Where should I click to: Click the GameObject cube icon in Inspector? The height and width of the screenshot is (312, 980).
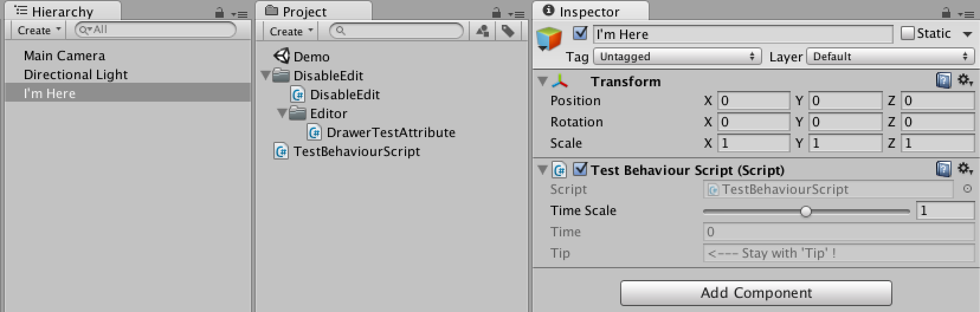coord(549,40)
